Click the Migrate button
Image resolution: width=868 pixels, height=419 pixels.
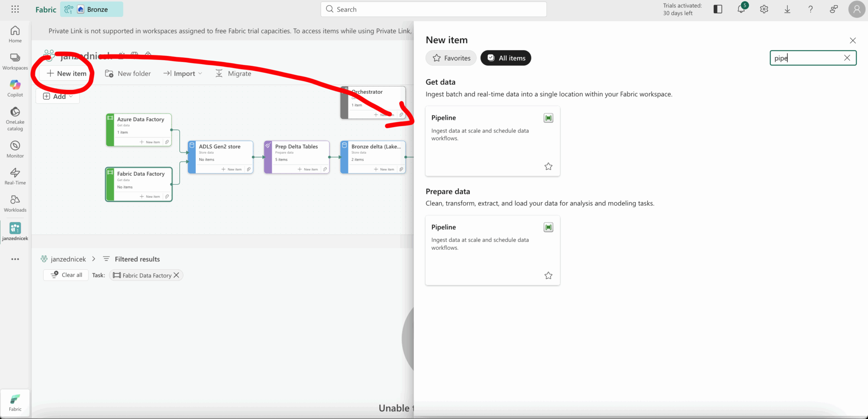(x=234, y=73)
